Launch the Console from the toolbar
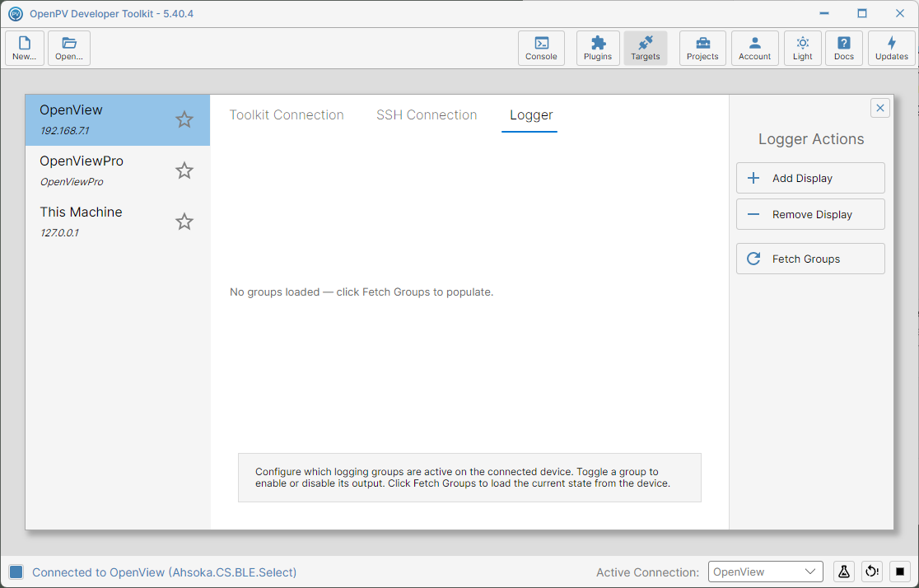 pos(541,48)
